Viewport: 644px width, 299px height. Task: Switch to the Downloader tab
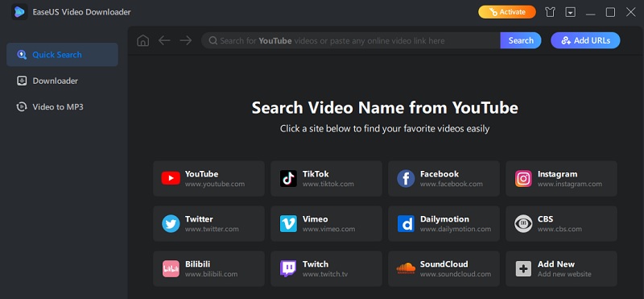tap(62, 81)
